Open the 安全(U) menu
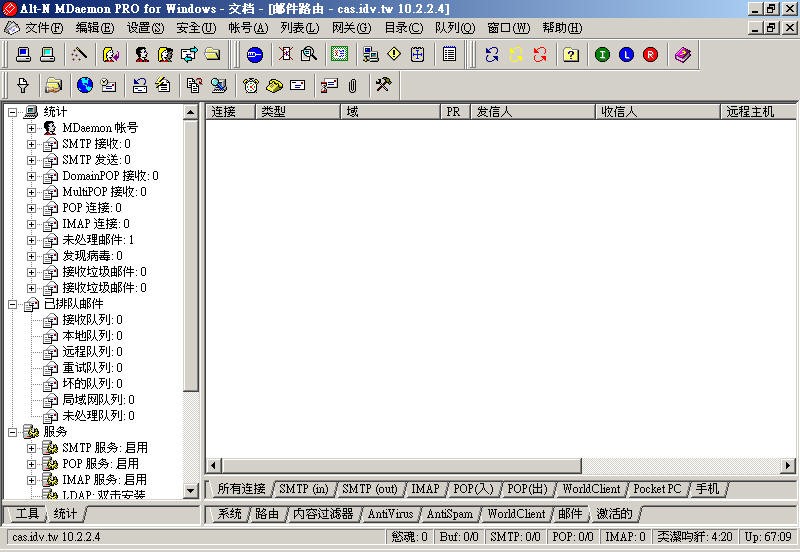800x552 pixels. click(196, 28)
